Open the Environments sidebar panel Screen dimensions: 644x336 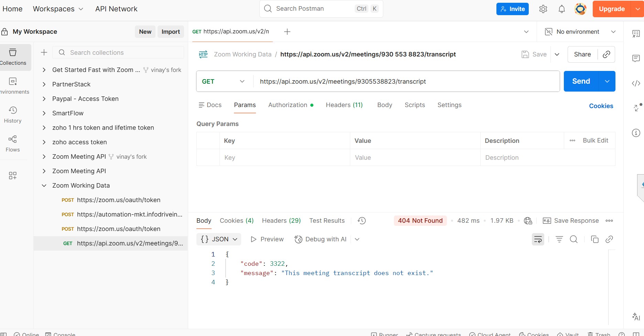tap(13, 86)
